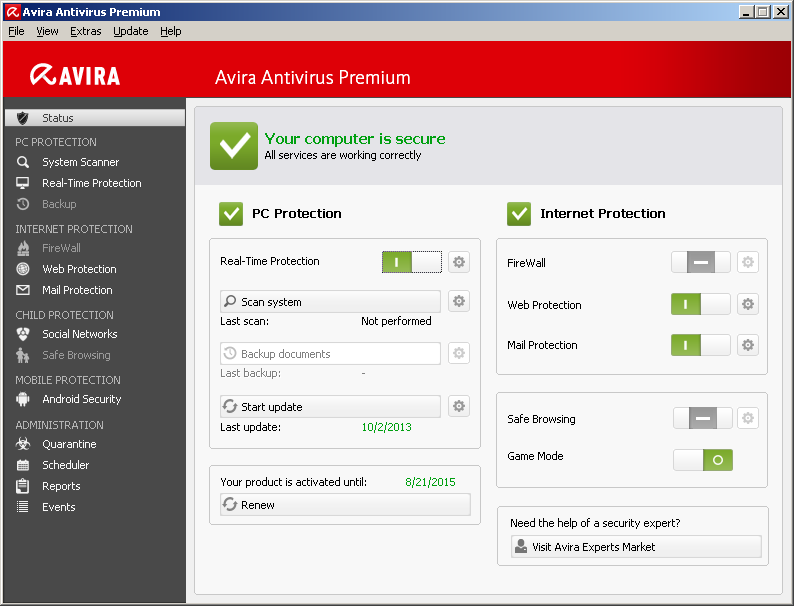Screen dimensions: 794x606
Task: Open the Extras menu
Action: pos(85,31)
